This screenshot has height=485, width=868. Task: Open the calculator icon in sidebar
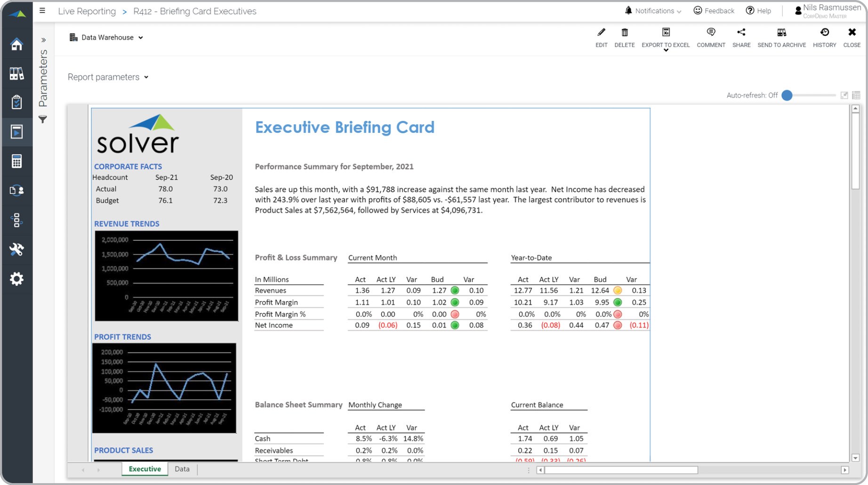(x=16, y=161)
